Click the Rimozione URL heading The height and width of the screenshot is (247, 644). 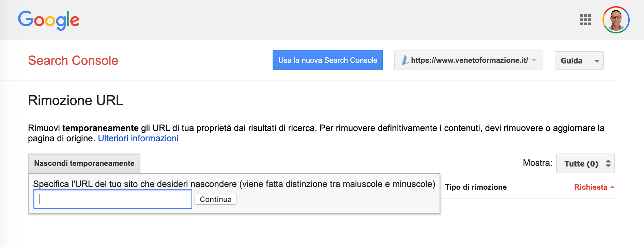[75, 100]
